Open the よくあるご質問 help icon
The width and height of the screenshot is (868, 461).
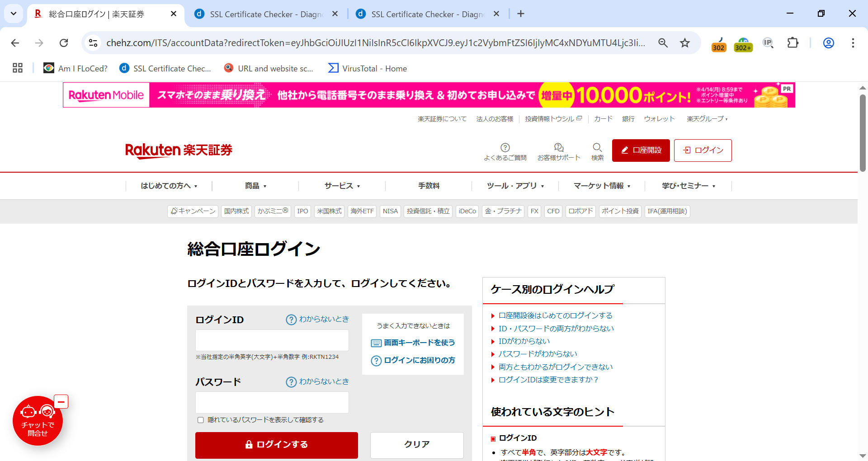(x=505, y=152)
